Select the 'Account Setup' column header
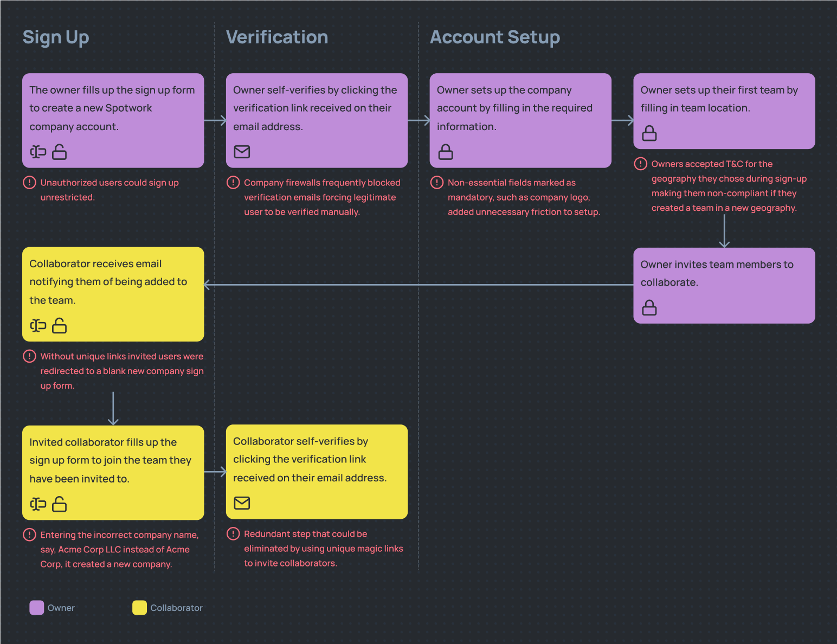The image size is (837, 644). click(495, 37)
